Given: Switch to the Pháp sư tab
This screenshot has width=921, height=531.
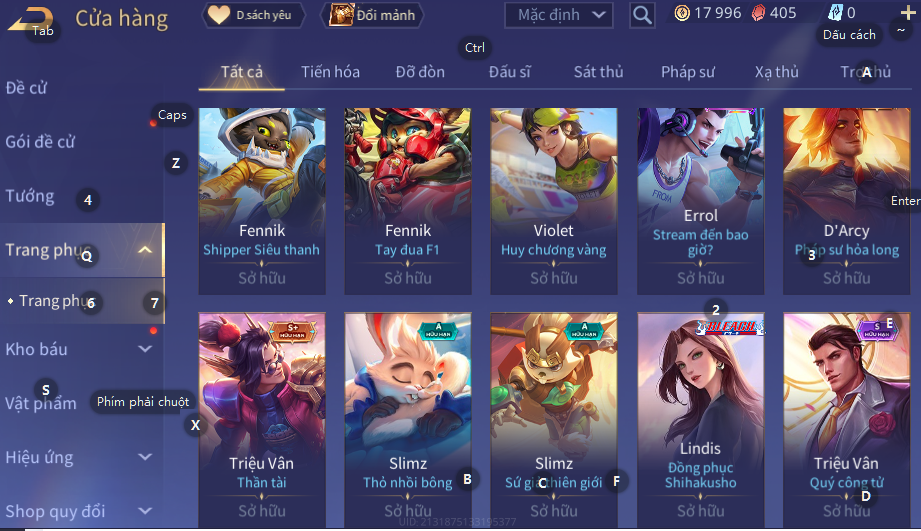Looking at the screenshot, I should coord(688,72).
